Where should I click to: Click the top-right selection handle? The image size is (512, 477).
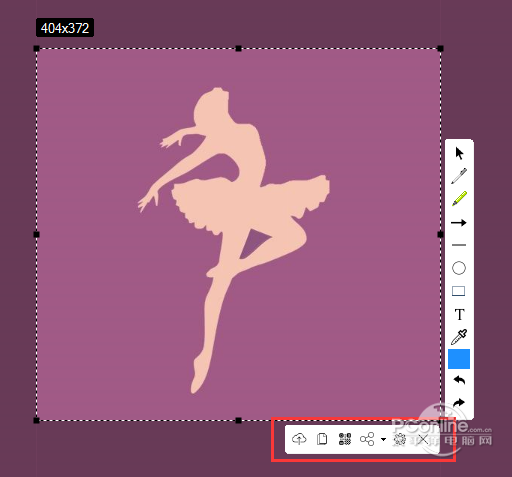[x=440, y=49]
